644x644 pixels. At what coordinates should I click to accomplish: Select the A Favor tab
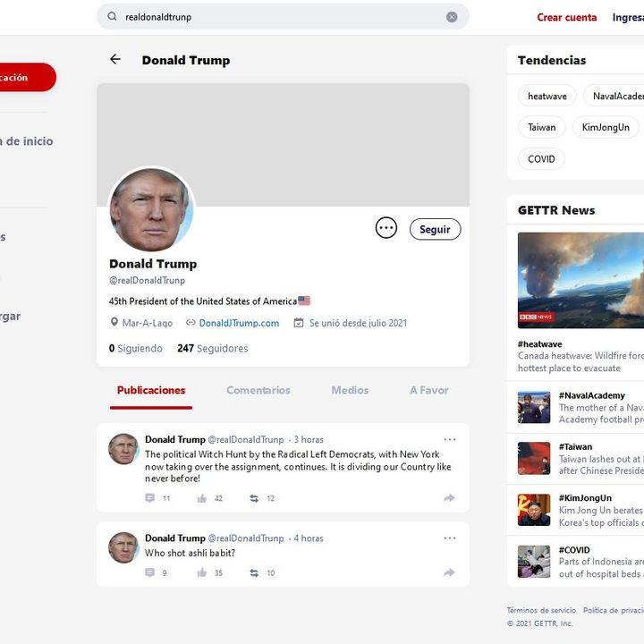429,390
